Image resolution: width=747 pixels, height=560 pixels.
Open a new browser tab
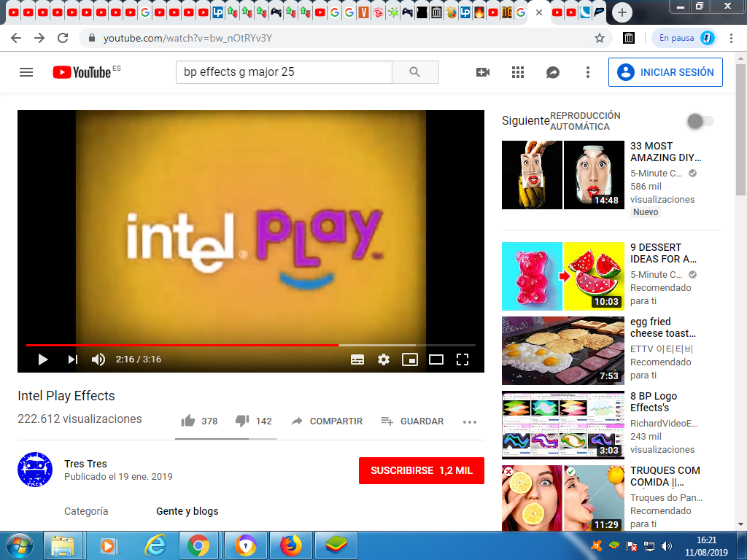[x=622, y=12]
